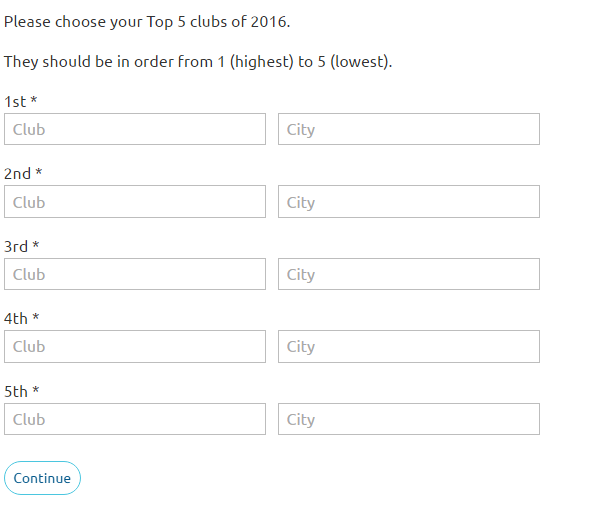Select the "5th" field label
This screenshot has height=529, width=607.
(x=16, y=391)
